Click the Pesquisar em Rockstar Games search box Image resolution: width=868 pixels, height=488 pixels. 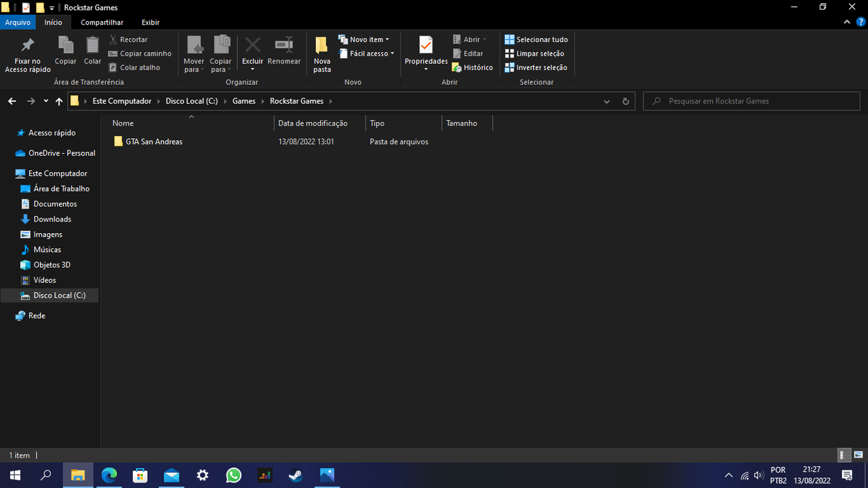point(751,101)
